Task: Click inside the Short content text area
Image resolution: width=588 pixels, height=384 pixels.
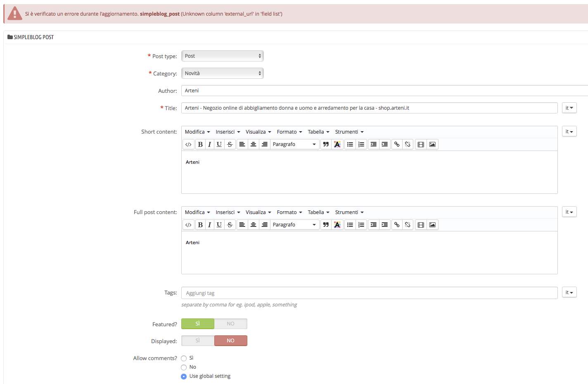Action: click(x=370, y=172)
